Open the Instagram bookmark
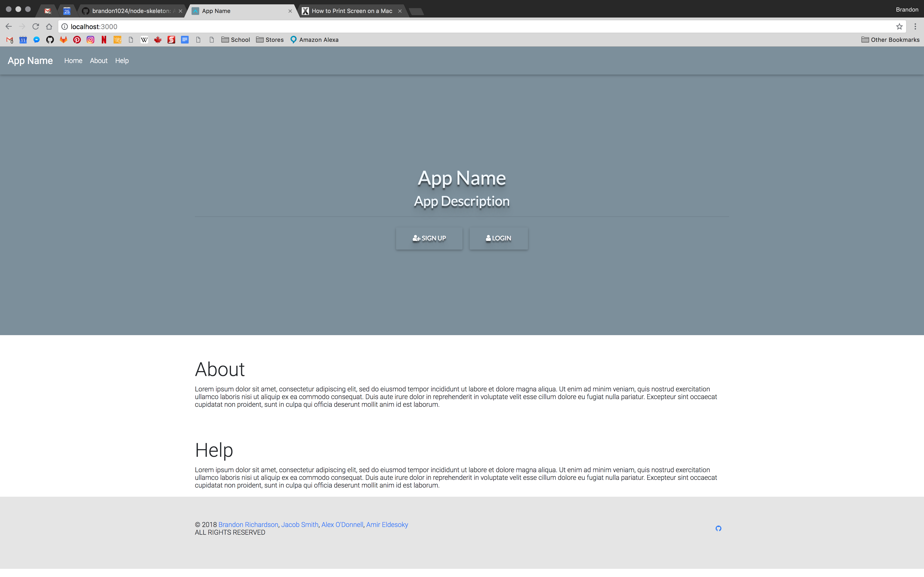Image resolution: width=924 pixels, height=577 pixels. [x=90, y=40]
